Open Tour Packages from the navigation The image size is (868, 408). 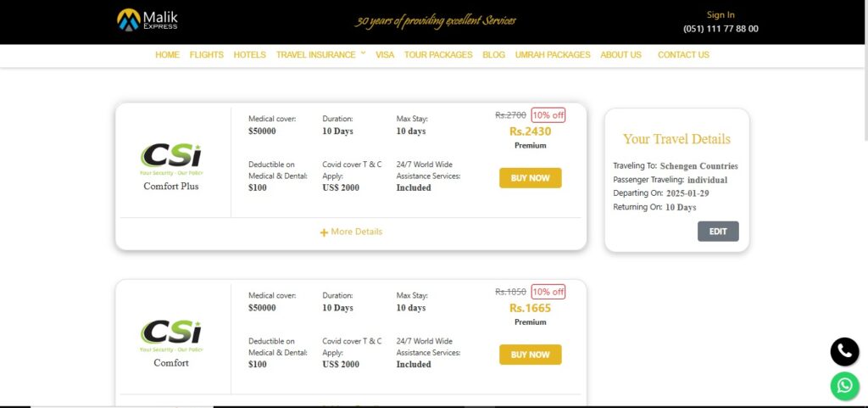pyautogui.click(x=438, y=55)
